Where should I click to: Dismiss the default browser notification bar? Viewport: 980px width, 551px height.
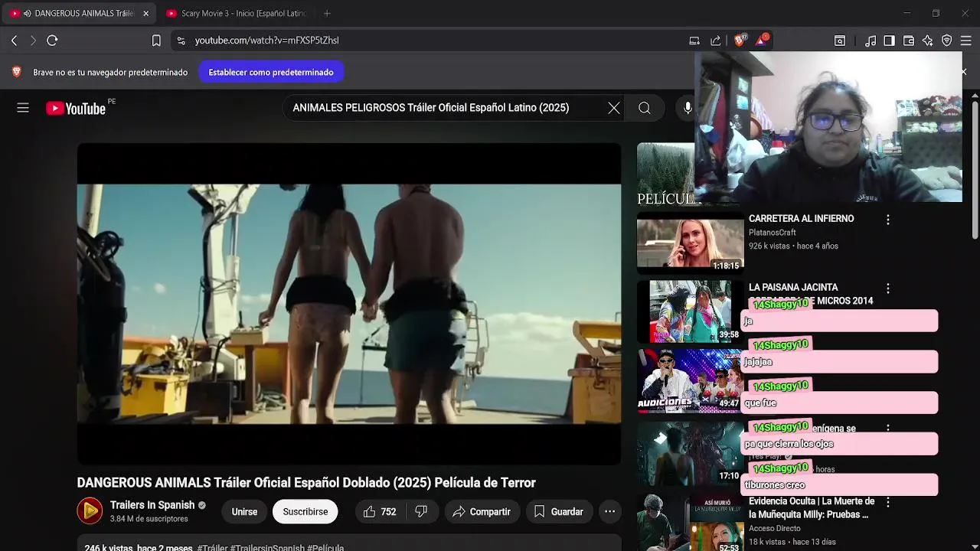(x=964, y=72)
